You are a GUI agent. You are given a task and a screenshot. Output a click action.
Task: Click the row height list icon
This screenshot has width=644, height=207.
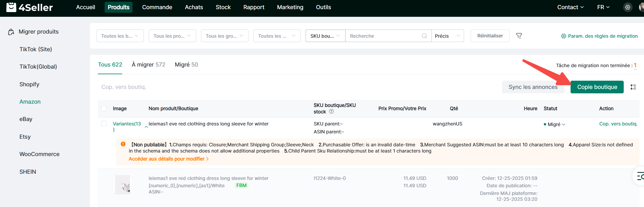point(633,87)
